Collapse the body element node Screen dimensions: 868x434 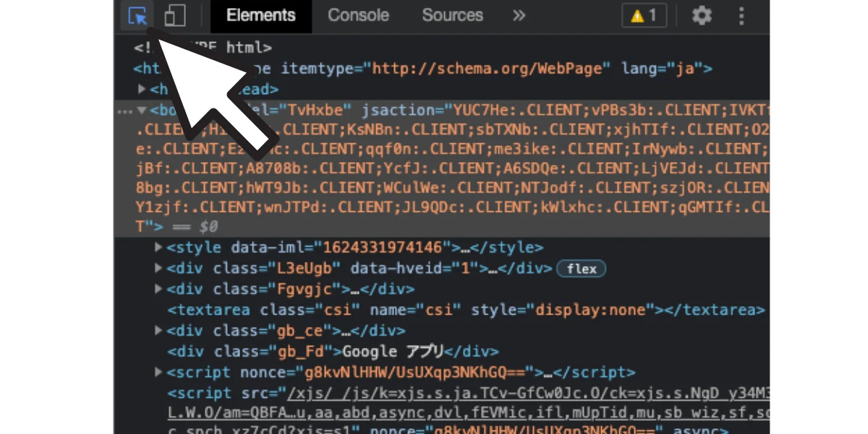[x=142, y=111]
